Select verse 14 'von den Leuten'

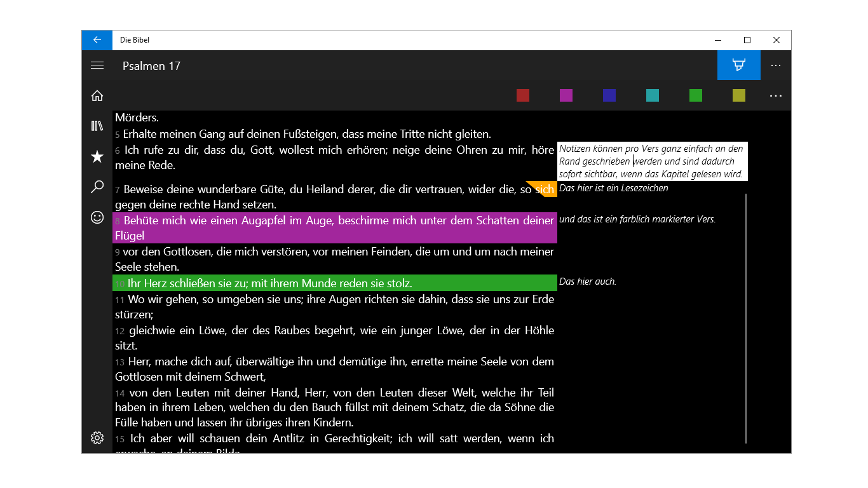pos(335,407)
